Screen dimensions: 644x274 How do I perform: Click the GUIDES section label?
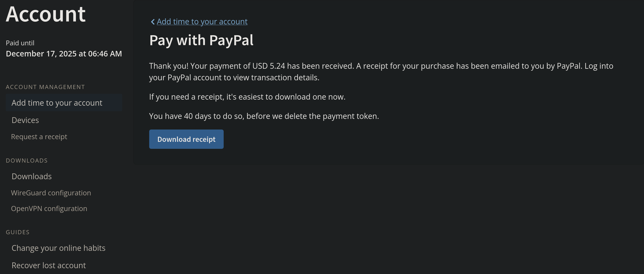click(x=18, y=232)
